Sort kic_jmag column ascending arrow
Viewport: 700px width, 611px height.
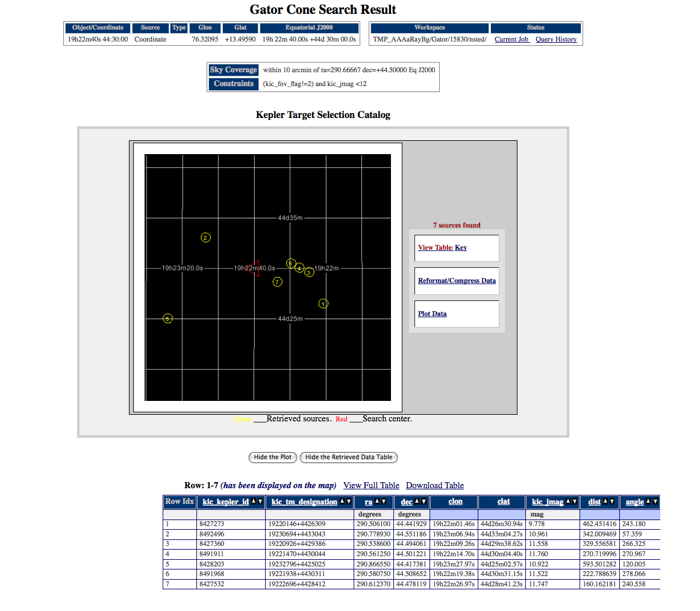[x=568, y=501]
